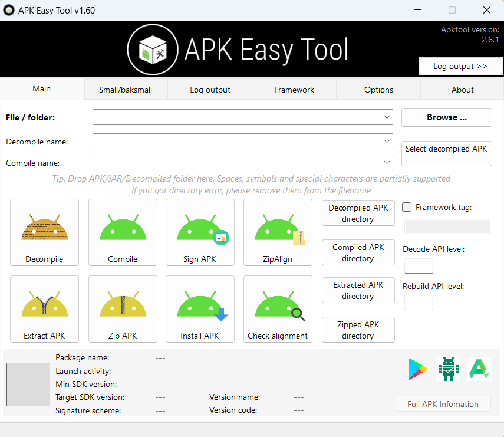Click the 'Signature scheme:' label
Viewport: 504px width, 437px height.
pyautogui.click(x=88, y=410)
